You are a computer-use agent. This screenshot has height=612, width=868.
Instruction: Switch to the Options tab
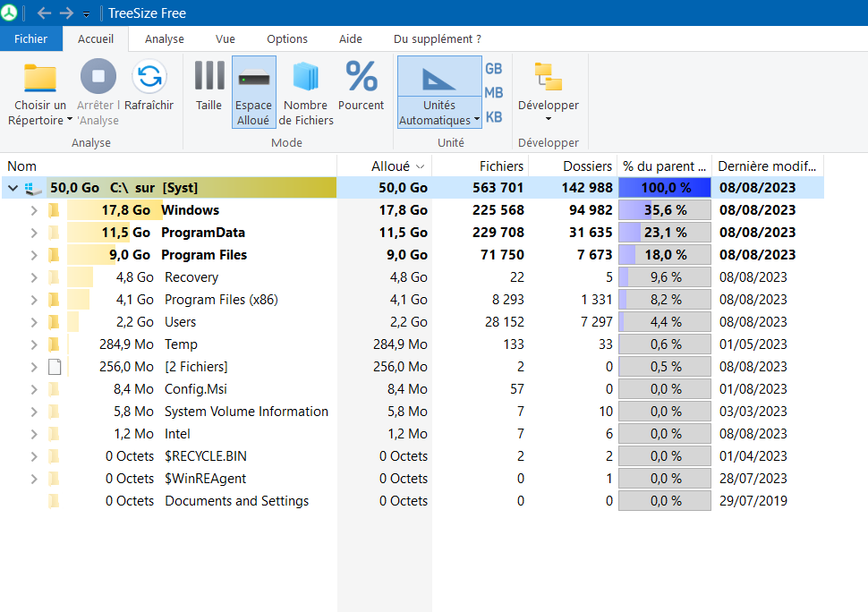coord(287,38)
